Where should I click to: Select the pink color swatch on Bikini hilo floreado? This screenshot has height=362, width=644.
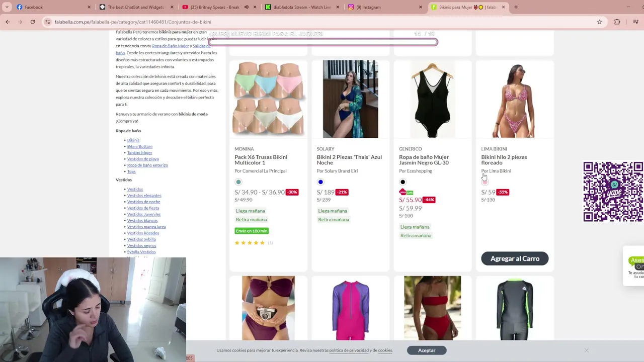click(x=485, y=182)
